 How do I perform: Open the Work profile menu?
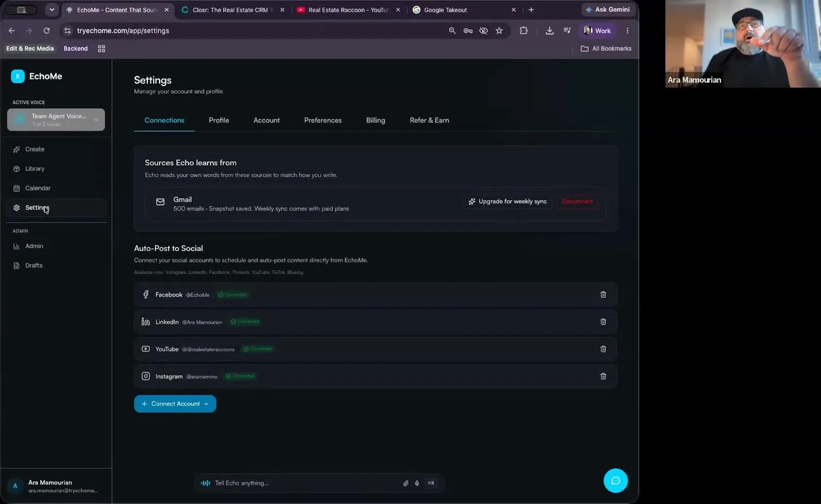[x=597, y=31]
